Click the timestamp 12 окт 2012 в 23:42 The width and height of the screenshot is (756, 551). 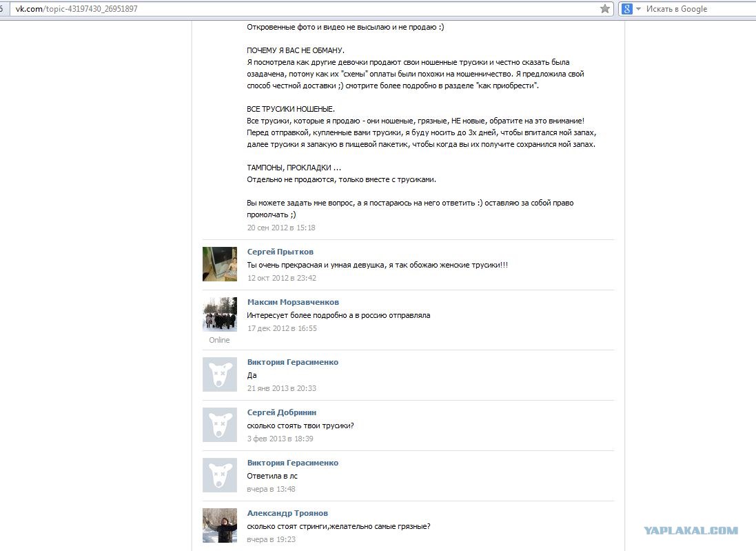pyautogui.click(x=282, y=278)
